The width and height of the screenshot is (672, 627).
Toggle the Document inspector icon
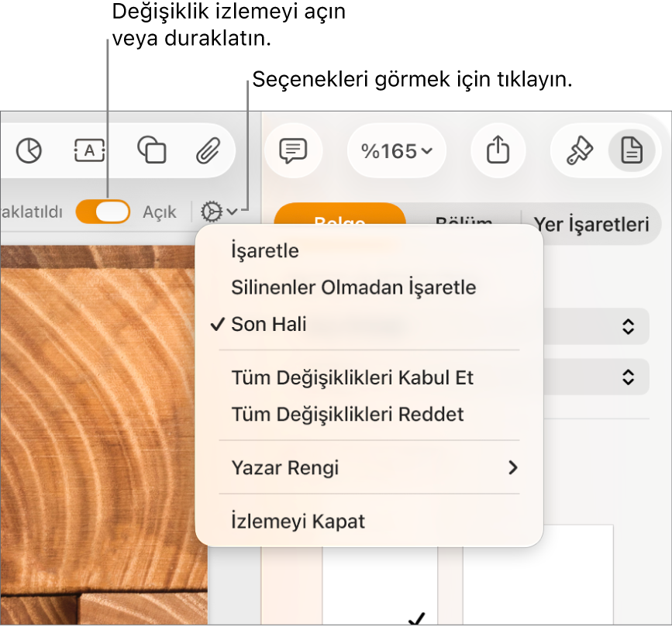632,150
